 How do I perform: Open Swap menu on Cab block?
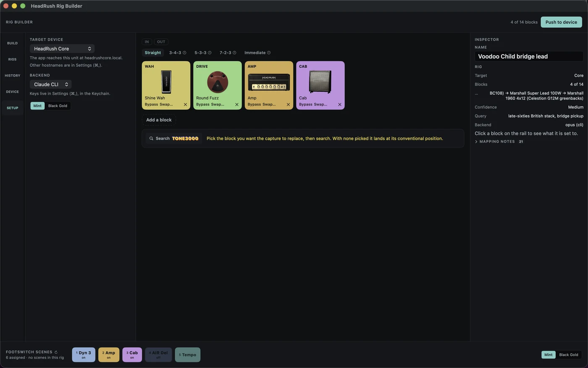point(320,104)
